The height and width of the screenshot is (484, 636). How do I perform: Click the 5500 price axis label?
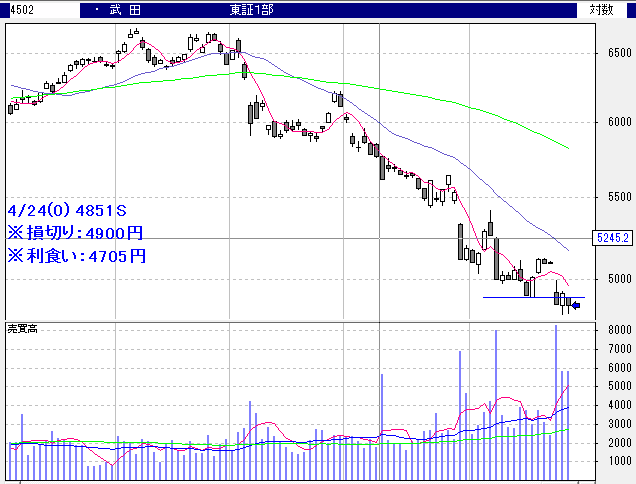[619, 197]
